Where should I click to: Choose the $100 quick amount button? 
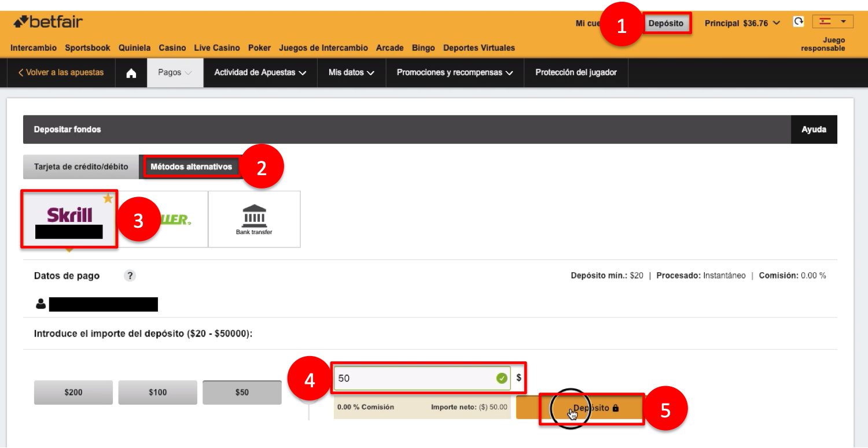pyautogui.click(x=157, y=392)
